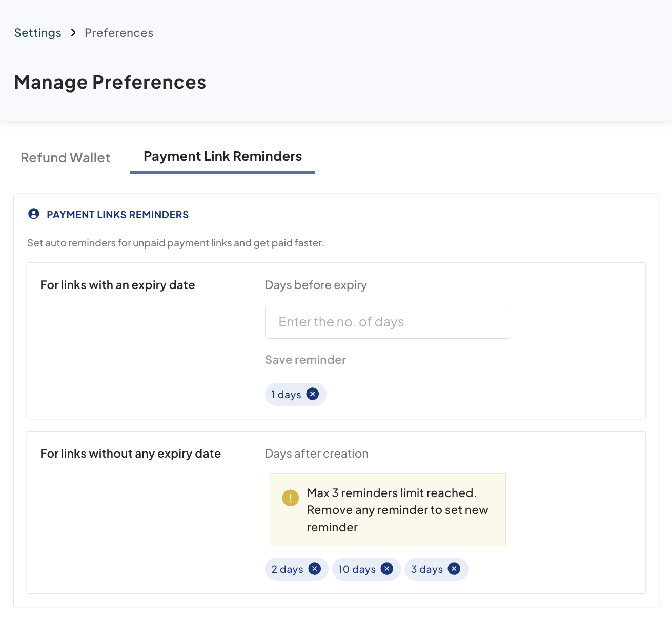Remove the 2 days creation reminder
Image resolution: width=672 pixels, height=618 pixels.
(x=315, y=569)
